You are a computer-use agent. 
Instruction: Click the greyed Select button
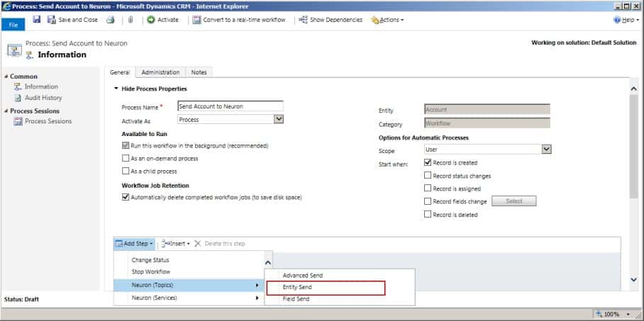point(514,201)
